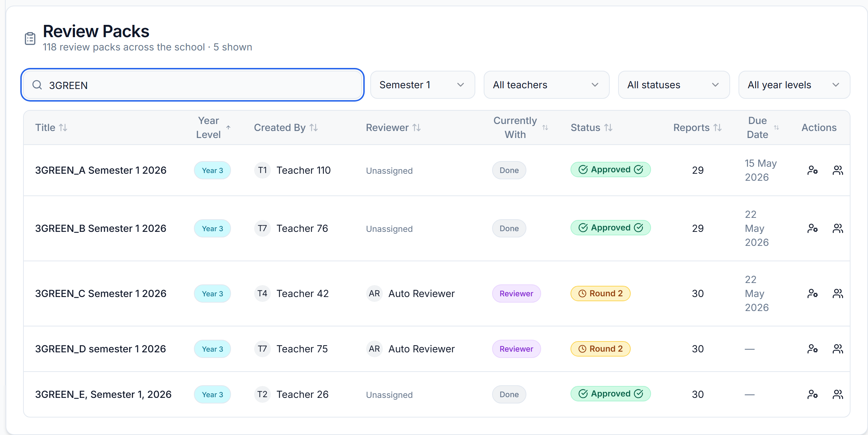Open 3GREEN_B Semester 1 2026 pack
The width and height of the screenshot is (868, 435).
click(x=101, y=228)
